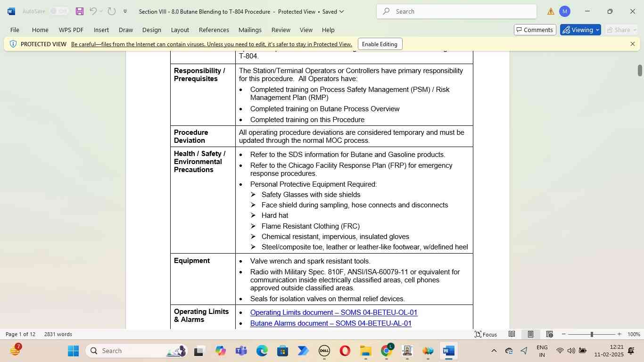The image size is (644, 362).
Task: Show hidden system tray icons
Action: [x=494, y=351]
